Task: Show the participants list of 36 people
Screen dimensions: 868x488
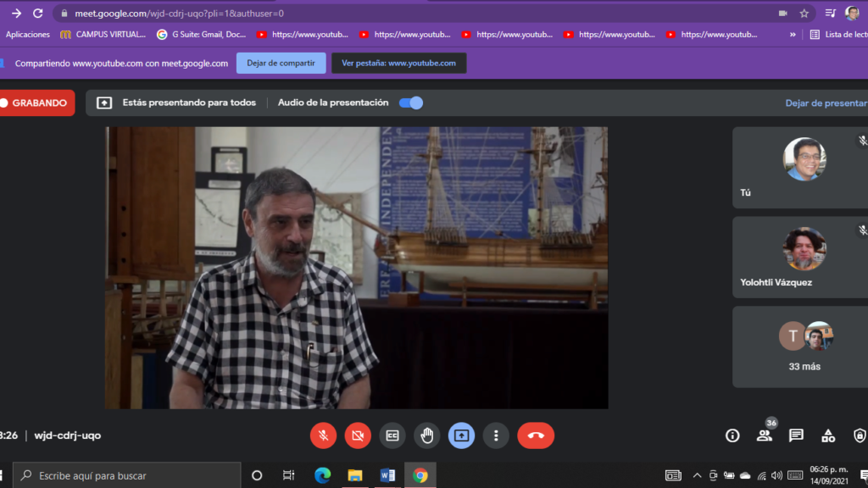Action: tap(765, 435)
